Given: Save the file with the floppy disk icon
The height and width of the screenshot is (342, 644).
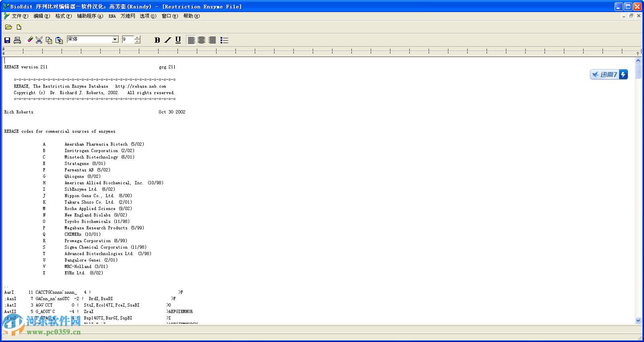Looking at the screenshot, I should (7, 40).
